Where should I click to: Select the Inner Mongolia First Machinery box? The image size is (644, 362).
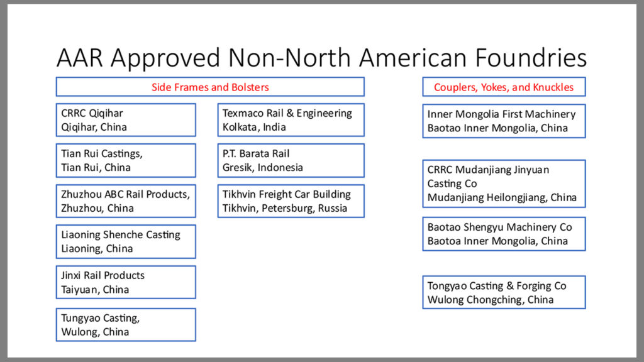[504, 121]
